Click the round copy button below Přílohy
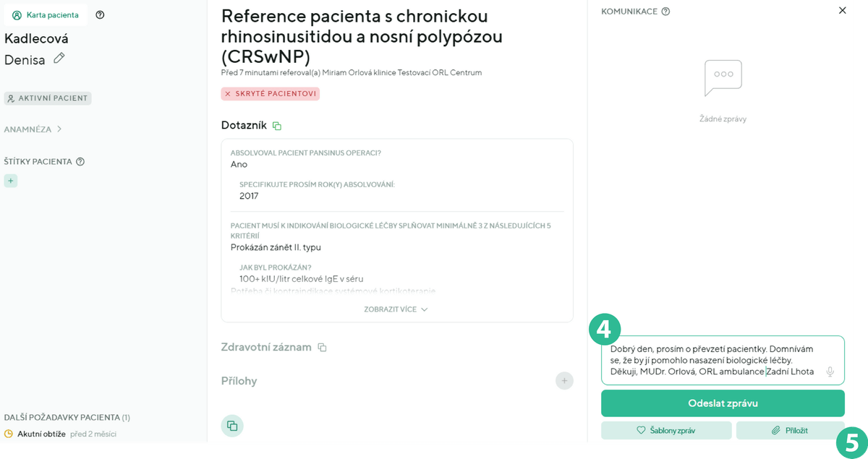This screenshot has width=868, height=459. [x=232, y=426]
